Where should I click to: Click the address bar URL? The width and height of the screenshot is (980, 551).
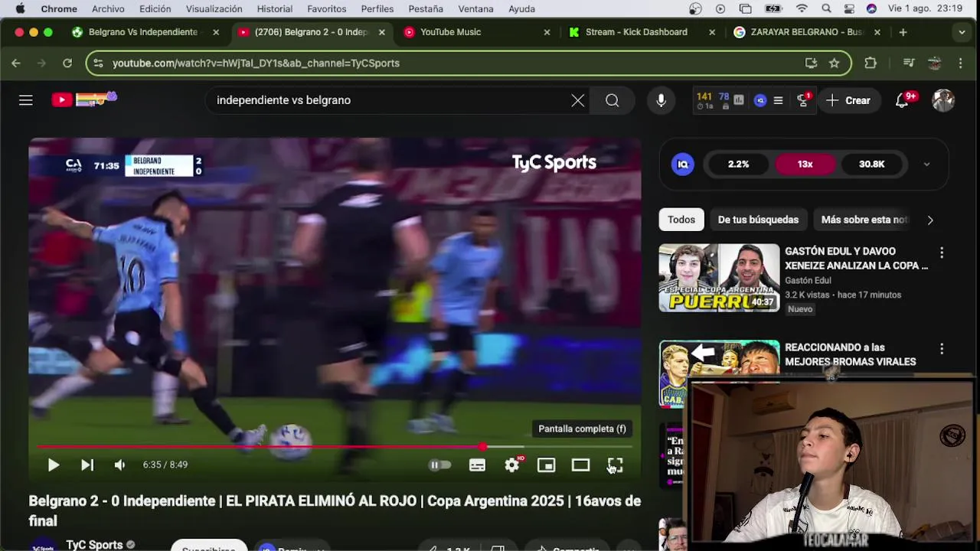pyautogui.click(x=256, y=64)
